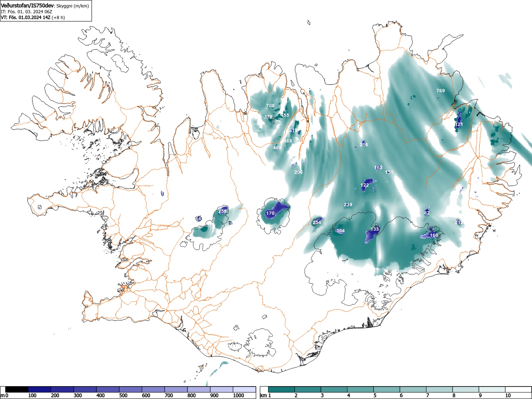Click the dark navy 100–200 m legend swatch
The image size is (532, 399).
point(39,389)
